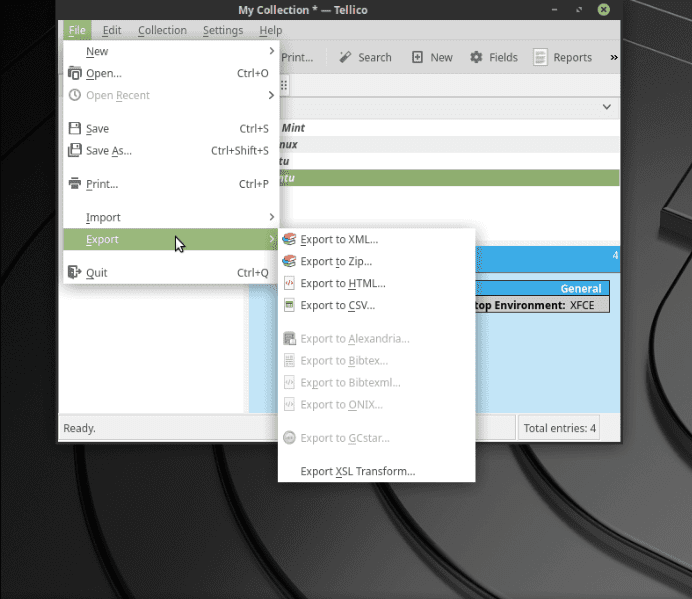Screen dimensions: 692x599
Task: Click the Save As icon in File menu
Action: 75,150
